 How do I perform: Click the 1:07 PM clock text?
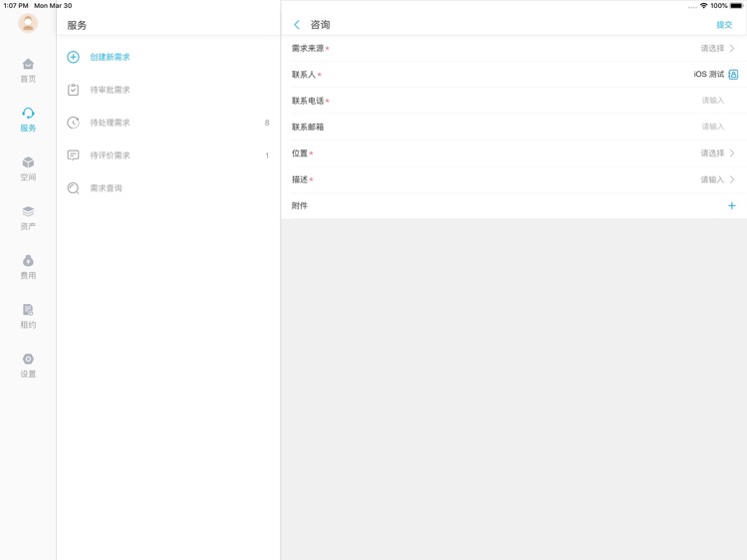[x=16, y=6]
